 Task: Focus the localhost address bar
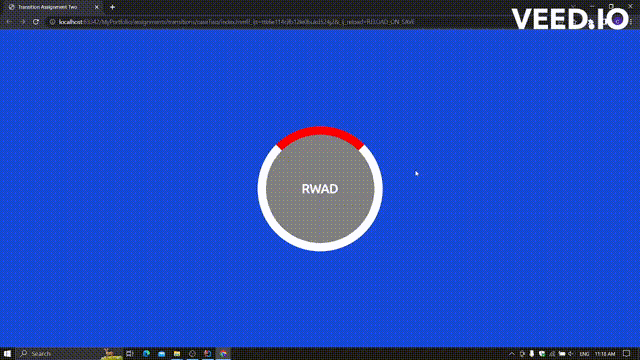pyautogui.click(x=237, y=22)
